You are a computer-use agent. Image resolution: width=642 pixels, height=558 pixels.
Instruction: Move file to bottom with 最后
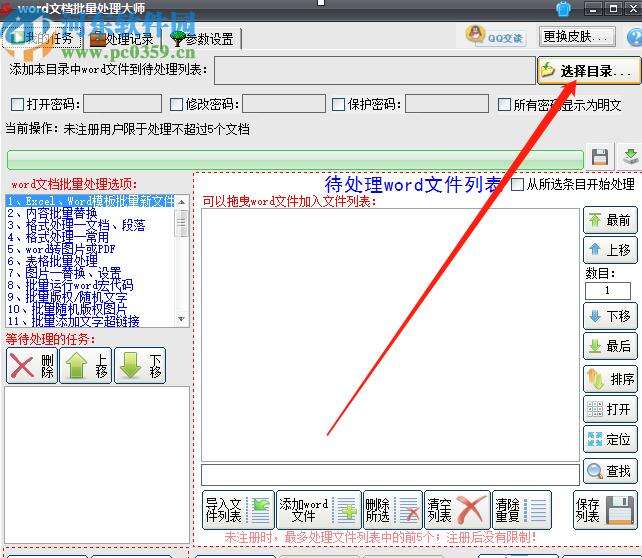click(610, 346)
